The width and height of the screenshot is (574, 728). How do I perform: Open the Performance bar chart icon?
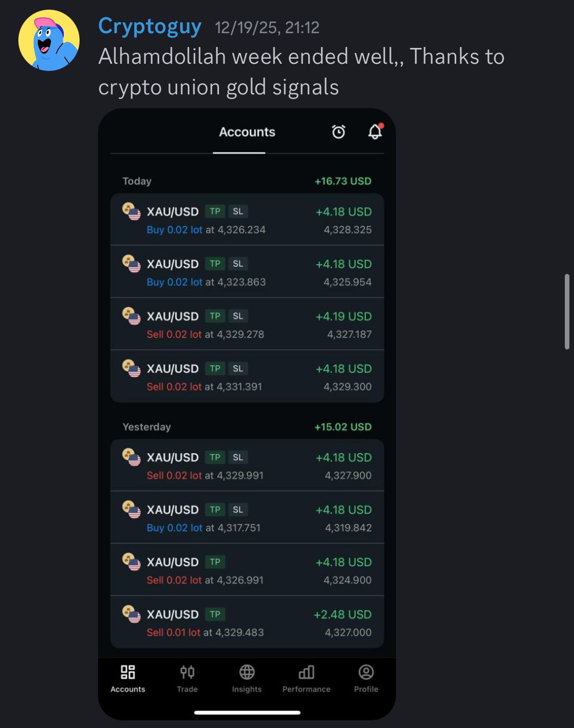[x=306, y=672]
